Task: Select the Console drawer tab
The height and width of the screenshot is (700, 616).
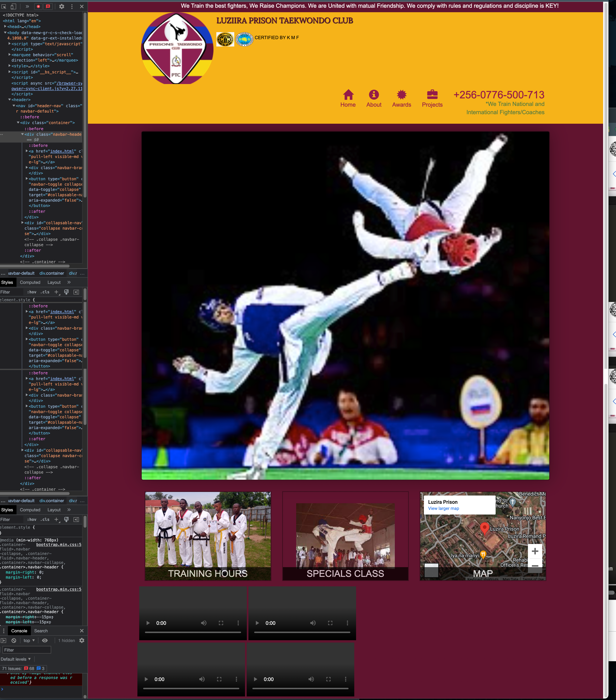Action: (19, 631)
